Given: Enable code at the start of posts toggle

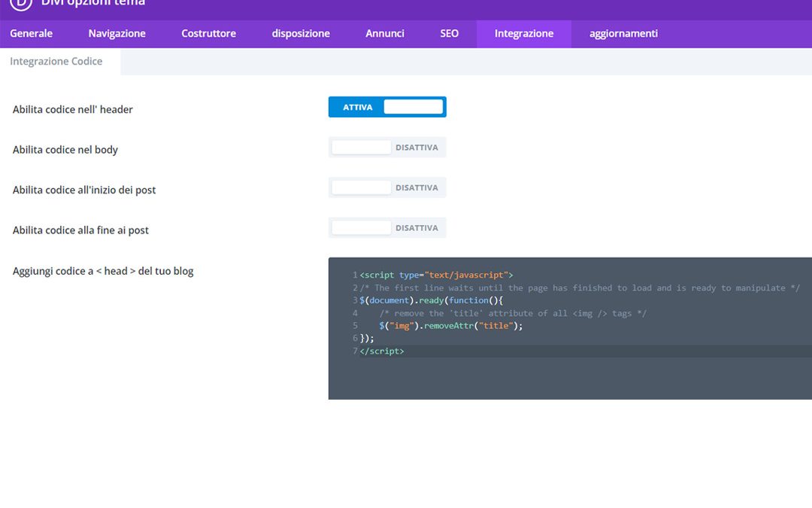Looking at the screenshot, I should (387, 187).
